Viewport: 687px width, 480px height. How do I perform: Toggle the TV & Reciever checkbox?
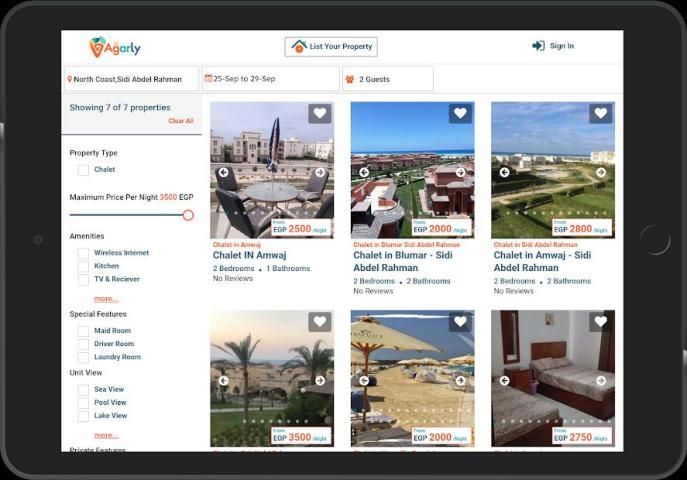point(83,279)
